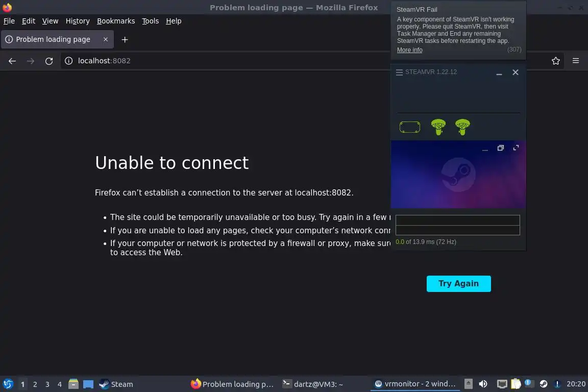588x392 pixels.
Task: Switch to workspace 1
Action: coord(22,384)
